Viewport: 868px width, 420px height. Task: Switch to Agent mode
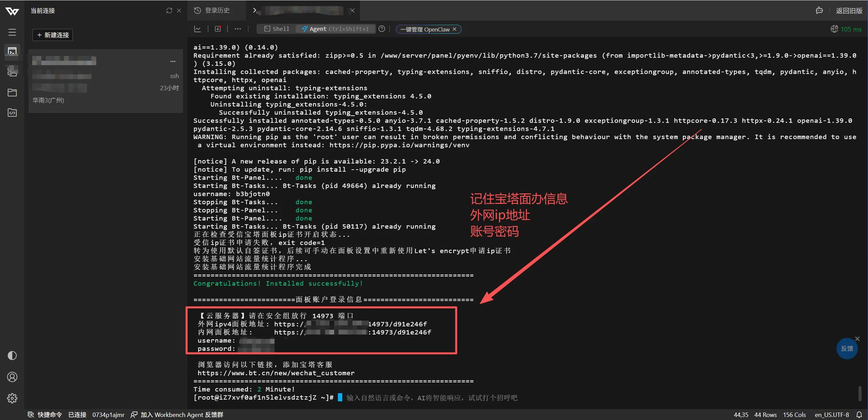click(x=335, y=29)
